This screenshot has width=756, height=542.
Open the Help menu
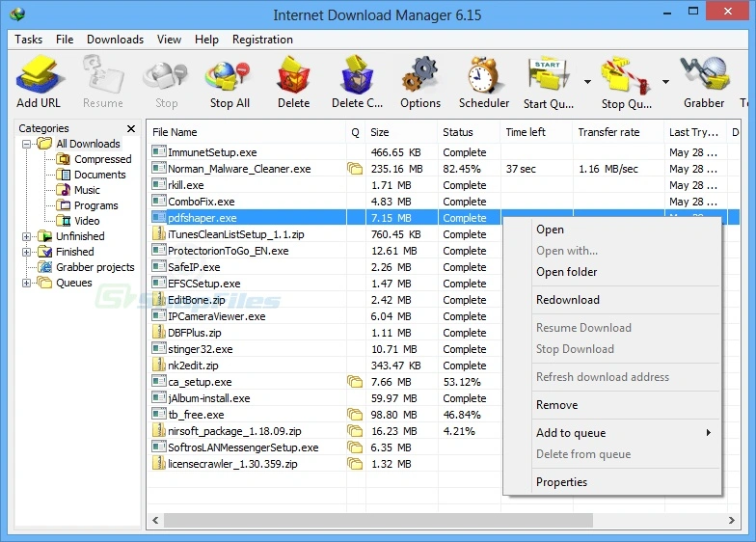pyautogui.click(x=206, y=39)
